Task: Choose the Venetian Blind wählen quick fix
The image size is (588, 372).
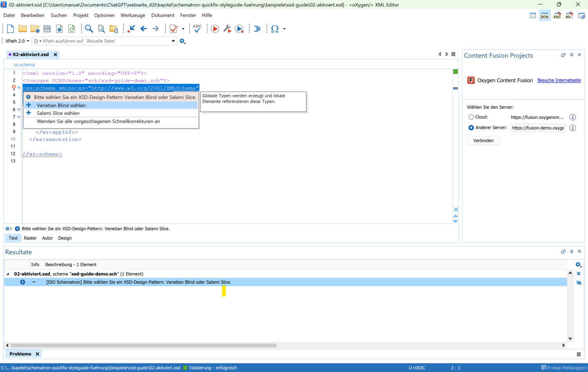Action: pos(111,105)
